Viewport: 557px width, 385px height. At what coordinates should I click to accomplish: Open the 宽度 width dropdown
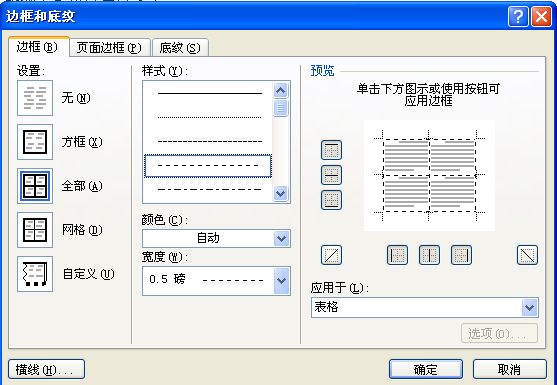[281, 281]
